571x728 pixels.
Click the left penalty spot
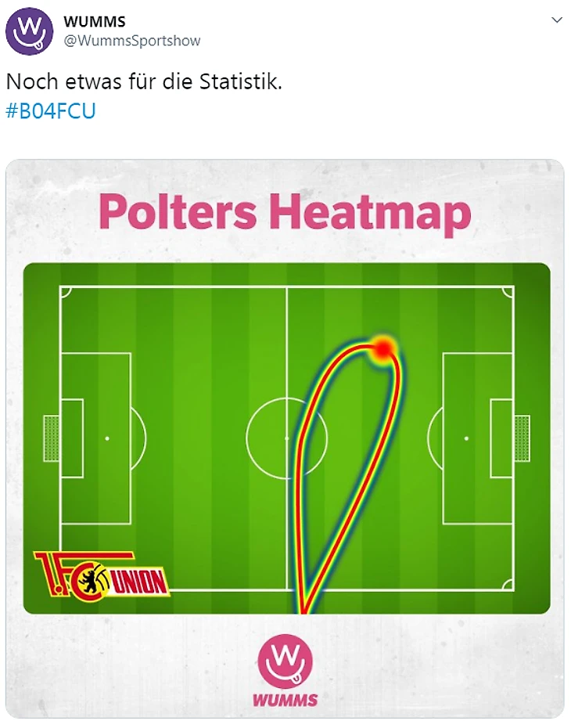(x=107, y=438)
